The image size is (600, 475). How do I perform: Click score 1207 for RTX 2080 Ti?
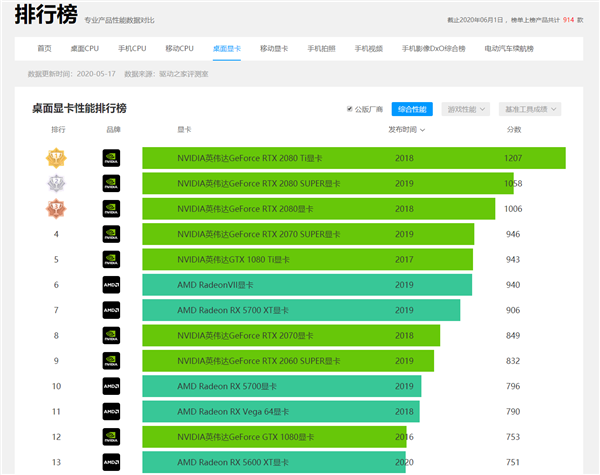pyautogui.click(x=513, y=158)
